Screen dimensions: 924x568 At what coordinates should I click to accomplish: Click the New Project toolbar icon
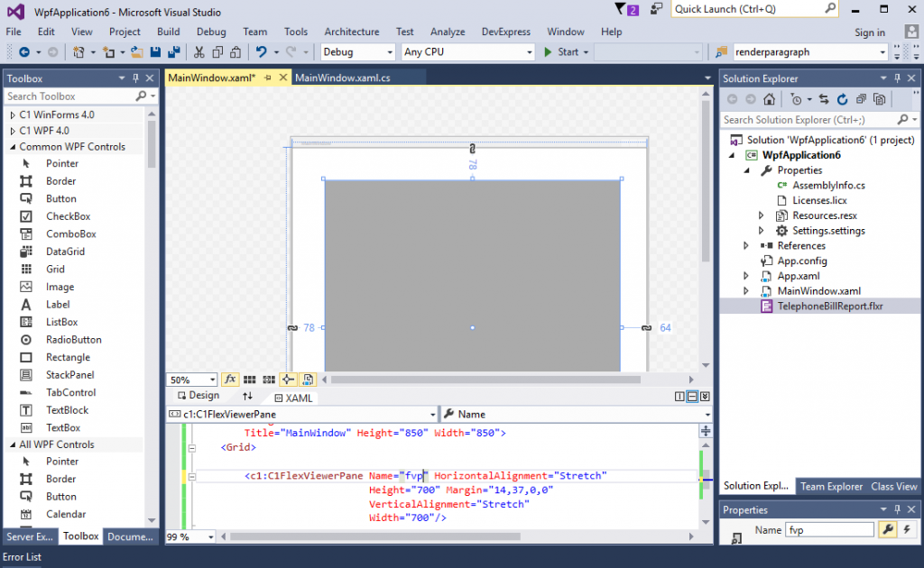coord(79,51)
